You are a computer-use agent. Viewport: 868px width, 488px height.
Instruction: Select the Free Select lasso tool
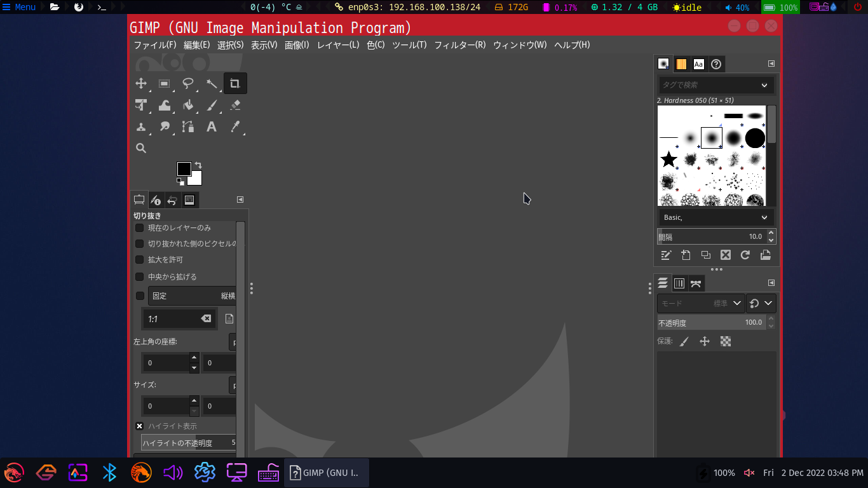tap(188, 83)
